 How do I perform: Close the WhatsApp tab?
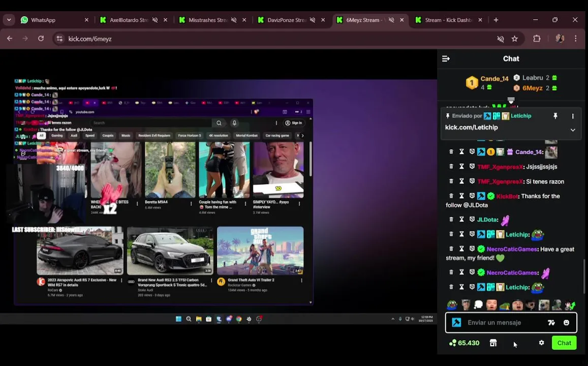click(86, 20)
